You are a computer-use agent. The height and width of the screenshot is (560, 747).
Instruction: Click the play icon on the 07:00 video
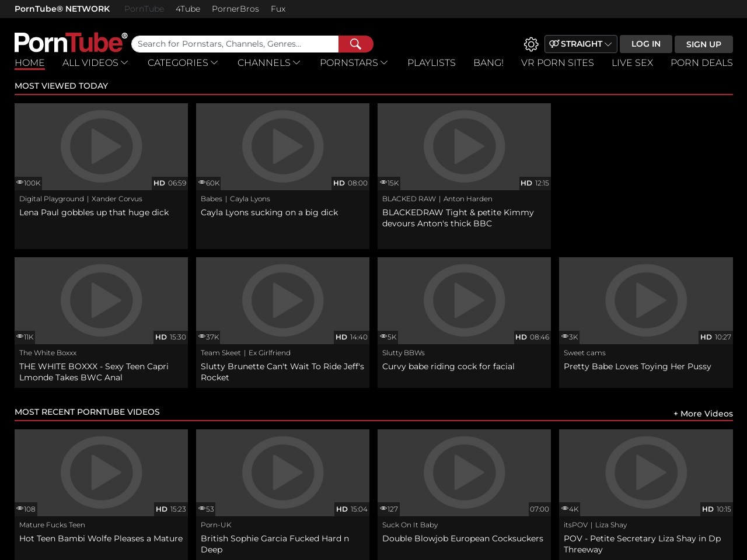pos(464,472)
